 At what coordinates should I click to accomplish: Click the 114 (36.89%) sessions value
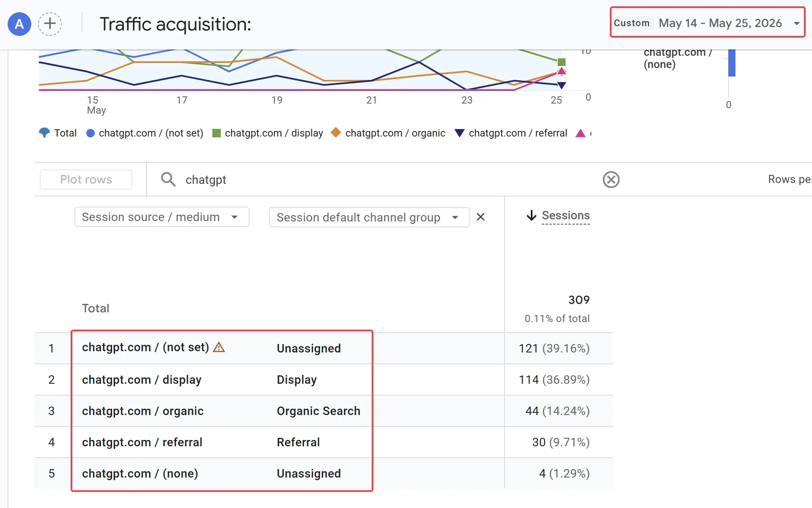point(554,380)
